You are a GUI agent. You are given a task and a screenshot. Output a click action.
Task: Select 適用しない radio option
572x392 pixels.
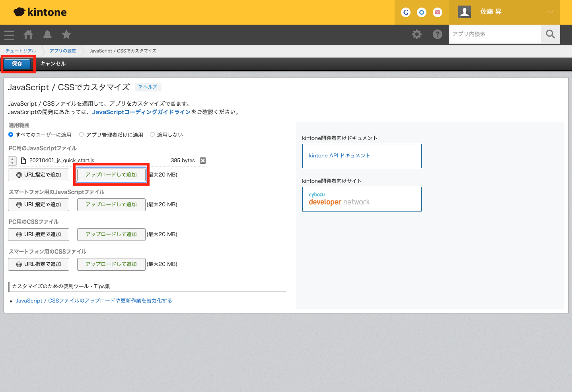(152, 135)
